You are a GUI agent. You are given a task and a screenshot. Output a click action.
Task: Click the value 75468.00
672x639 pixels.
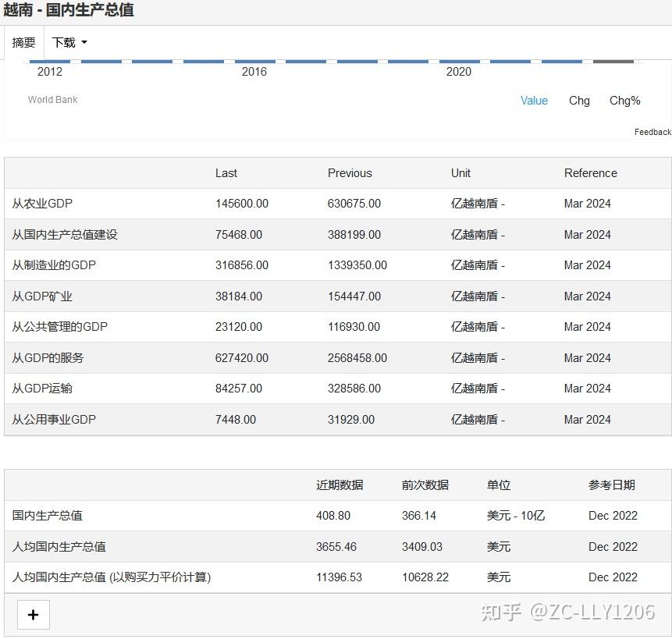pos(239,235)
